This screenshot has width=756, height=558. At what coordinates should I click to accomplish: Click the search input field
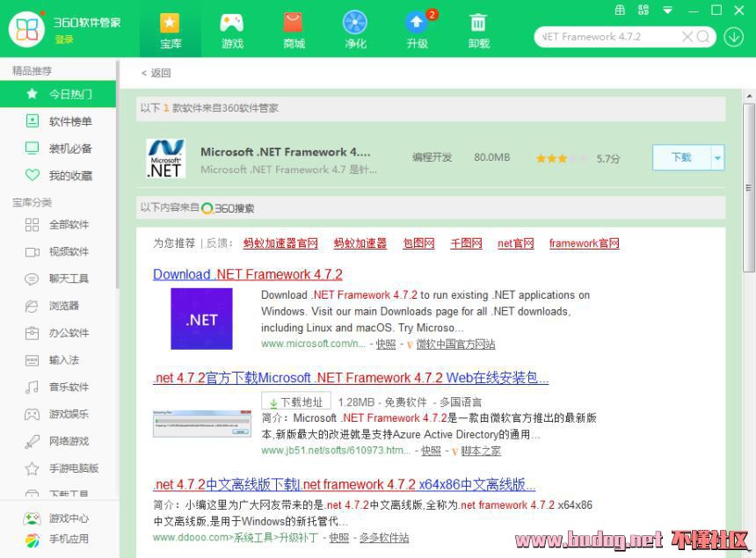pyautogui.click(x=607, y=37)
